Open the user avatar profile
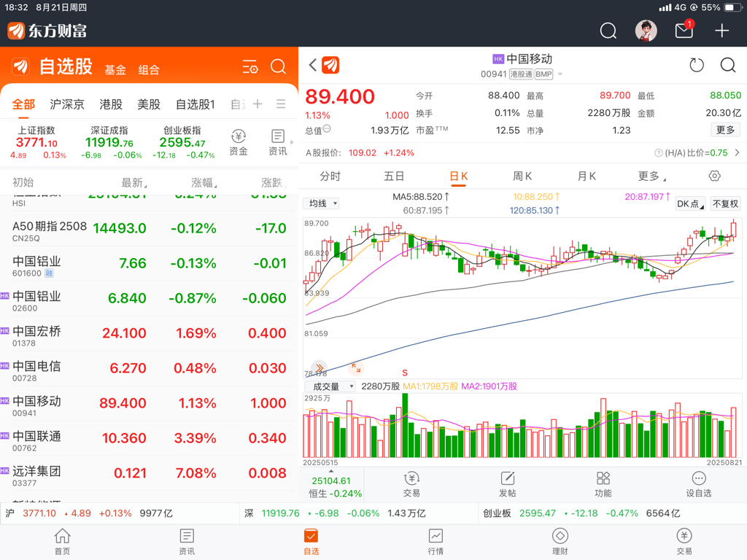747x560 pixels. coord(646,31)
